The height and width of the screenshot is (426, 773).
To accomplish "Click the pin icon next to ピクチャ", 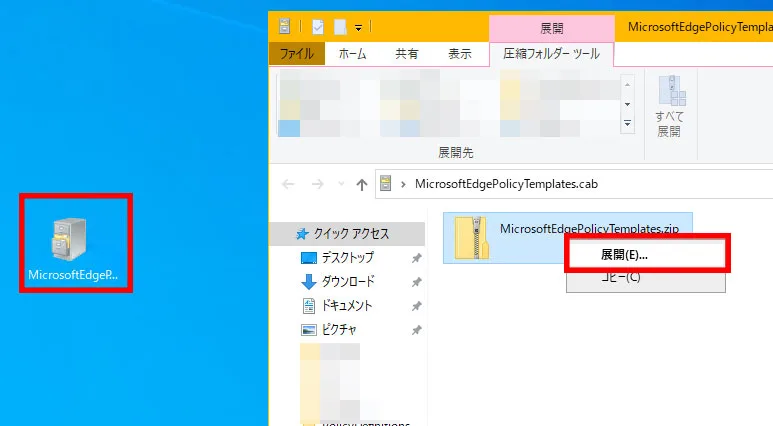I will (417, 330).
